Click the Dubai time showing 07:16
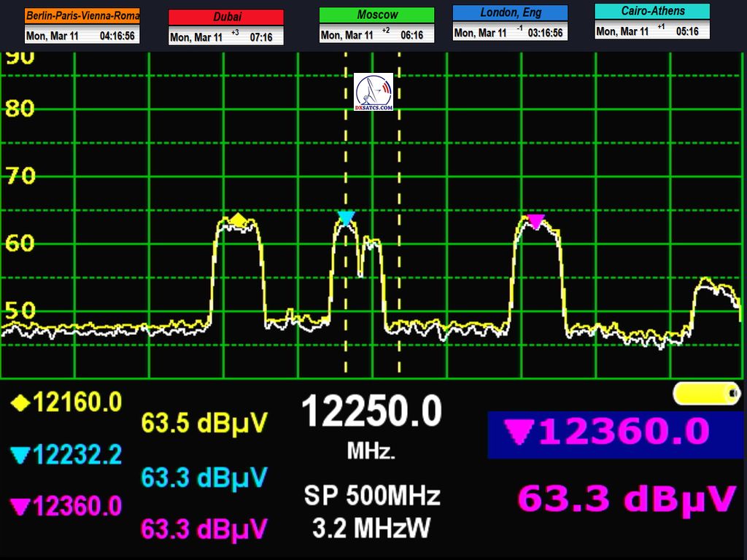 [x=261, y=37]
